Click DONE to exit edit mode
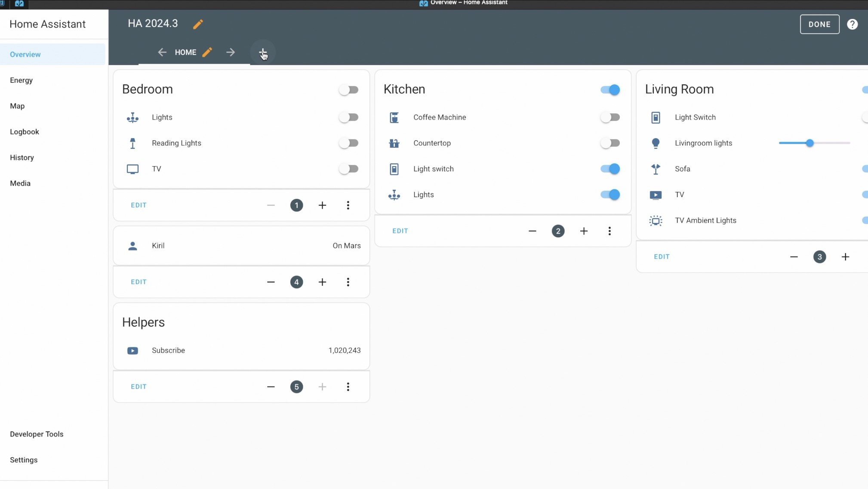The height and width of the screenshot is (489, 868). pyautogui.click(x=819, y=24)
